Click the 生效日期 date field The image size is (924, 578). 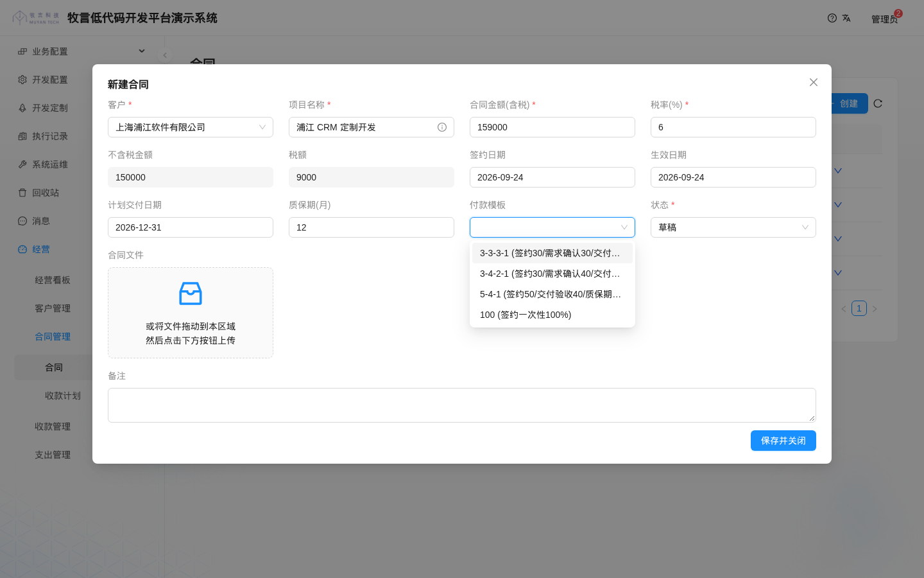733,177
